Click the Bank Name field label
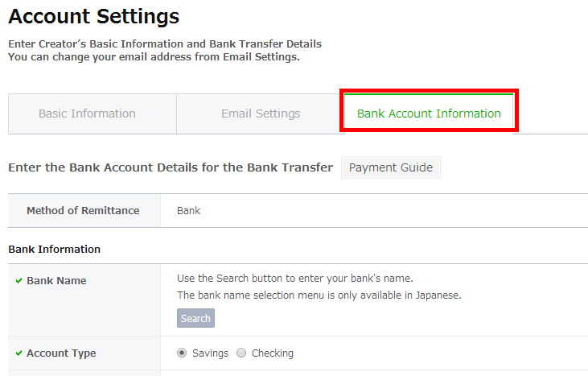 [x=56, y=281]
